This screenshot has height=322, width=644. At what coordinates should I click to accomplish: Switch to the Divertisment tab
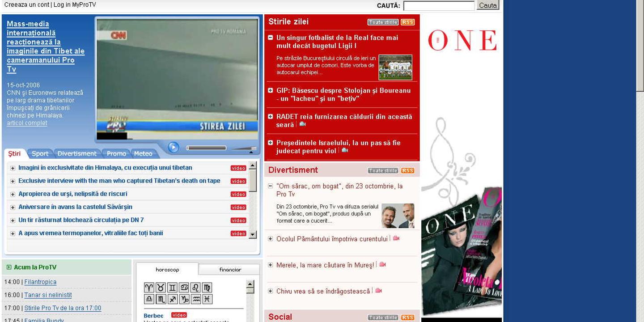pyautogui.click(x=77, y=153)
